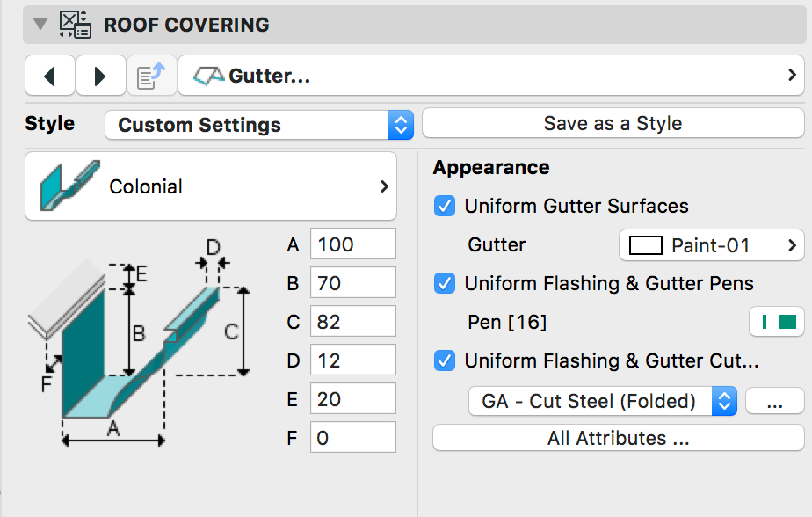The width and height of the screenshot is (812, 517).
Task: Click the page list up-level icon
Action: click(x=151, y=76)
